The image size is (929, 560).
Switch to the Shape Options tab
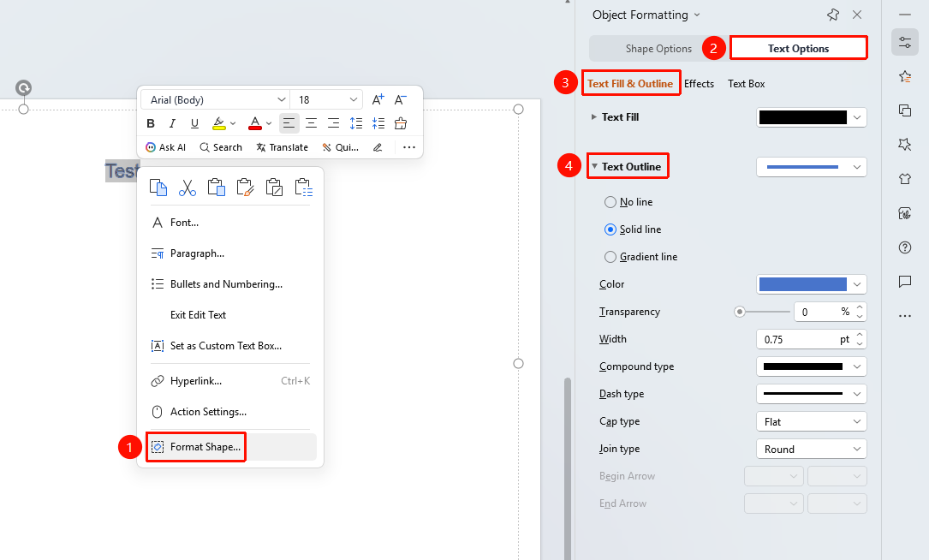pos(658,49)
